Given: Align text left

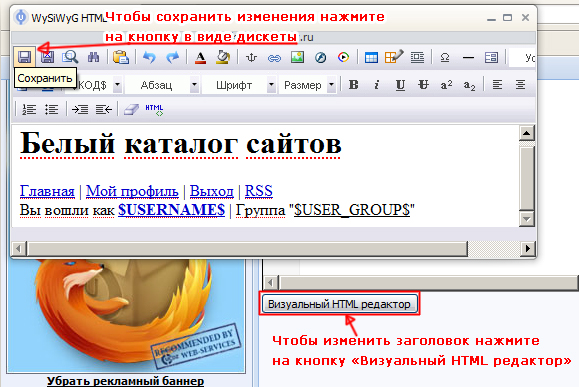Looking at the screenshot, I should (497, 85).
